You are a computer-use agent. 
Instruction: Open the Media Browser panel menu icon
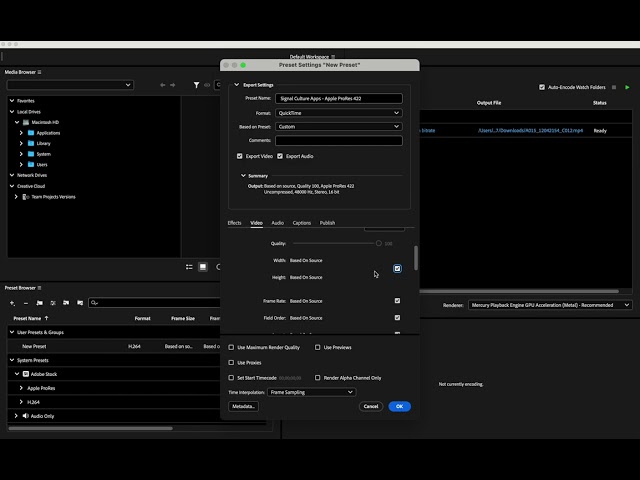coord(40,72)
